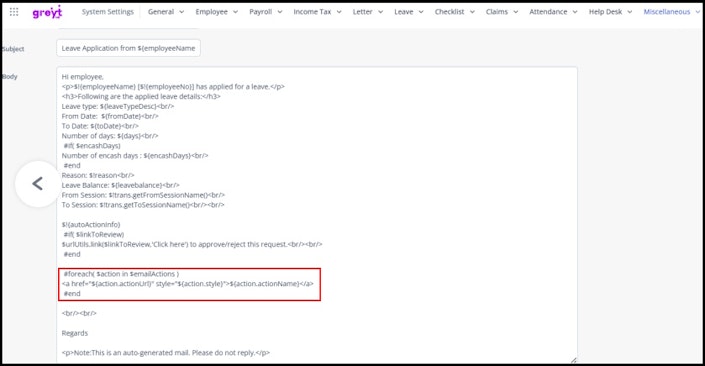The image size is (705, 366).
Task: Click the 'Regards' line in Body
Action: click(75, 333)
